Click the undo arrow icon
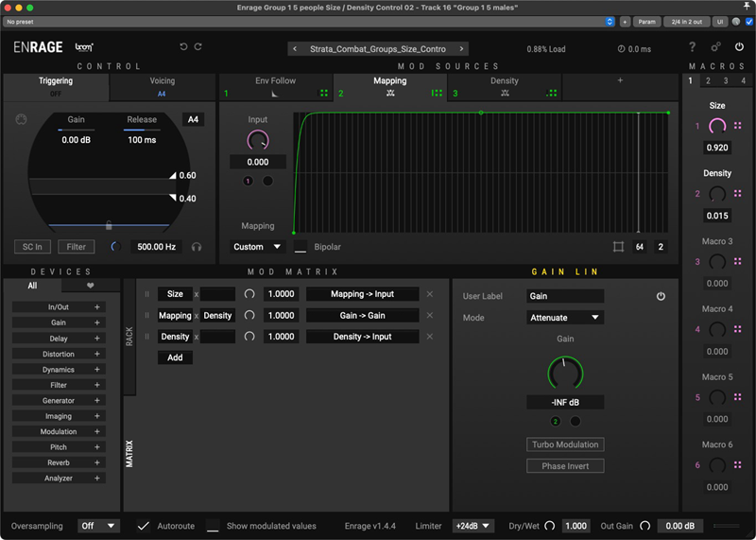This screenshot has height=540, width=756. pyautogui.click(x=183, y=47)
